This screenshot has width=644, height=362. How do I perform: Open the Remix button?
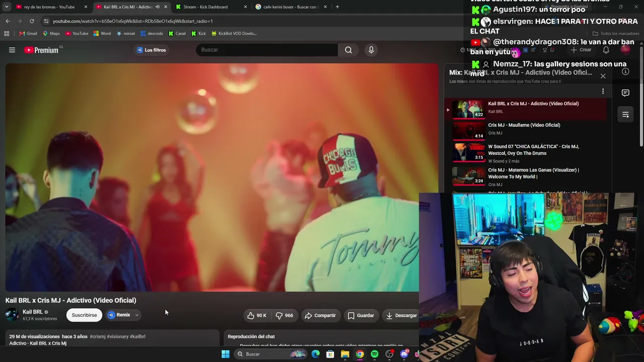tap(119, 315)
